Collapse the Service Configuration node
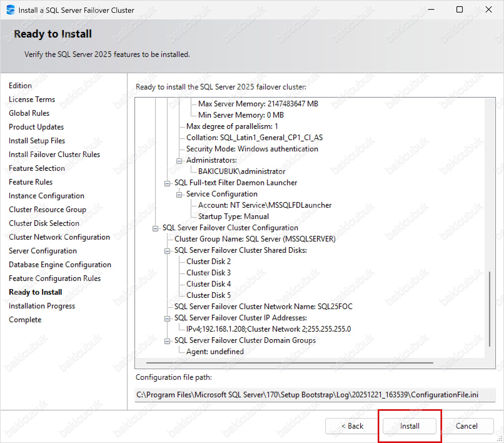Image resolution: width=504 pixels, height=443 pixels. [179, 195]
